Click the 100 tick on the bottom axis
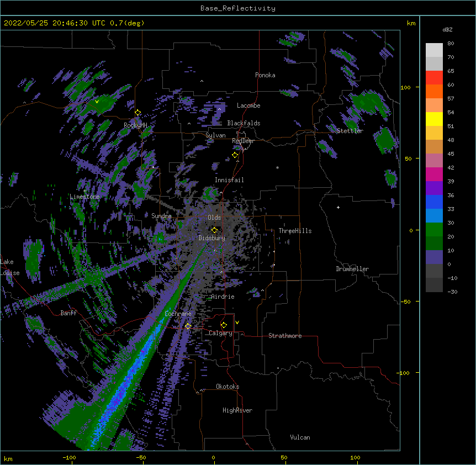Viewport: 476px width, 465px height. point(355,457)
